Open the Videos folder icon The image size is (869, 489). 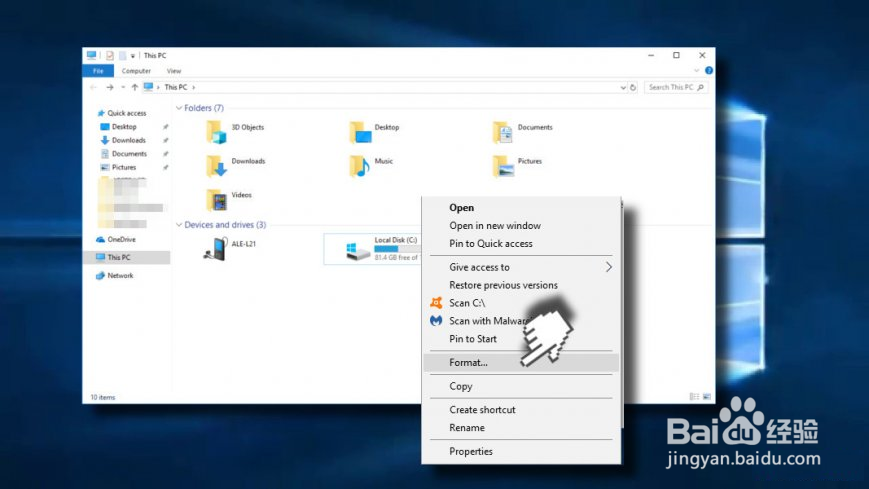pyautogui.click(x=216, y=200)
